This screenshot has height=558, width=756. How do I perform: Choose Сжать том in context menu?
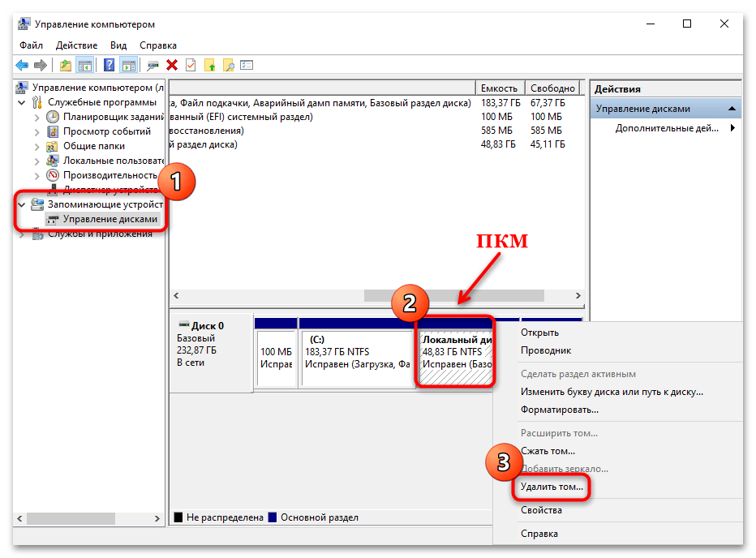[x=548, y=451]
